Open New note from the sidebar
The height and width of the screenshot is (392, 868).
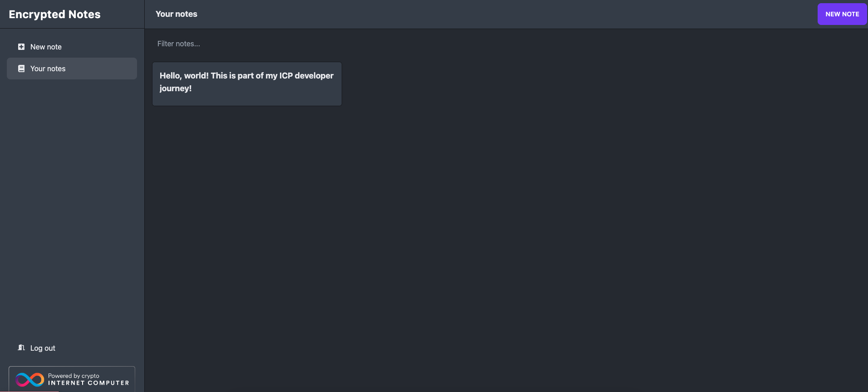(x=46, y=47)
